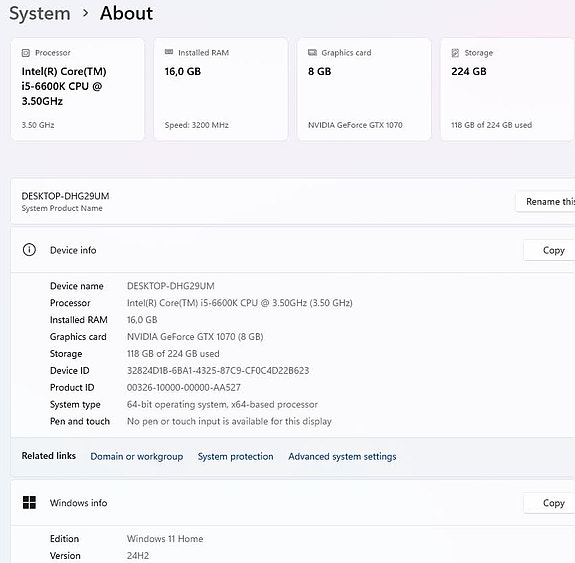Go back to System breadcrumb
The height and width of the screenshot is (563, 575).
[x=40, y=14]
